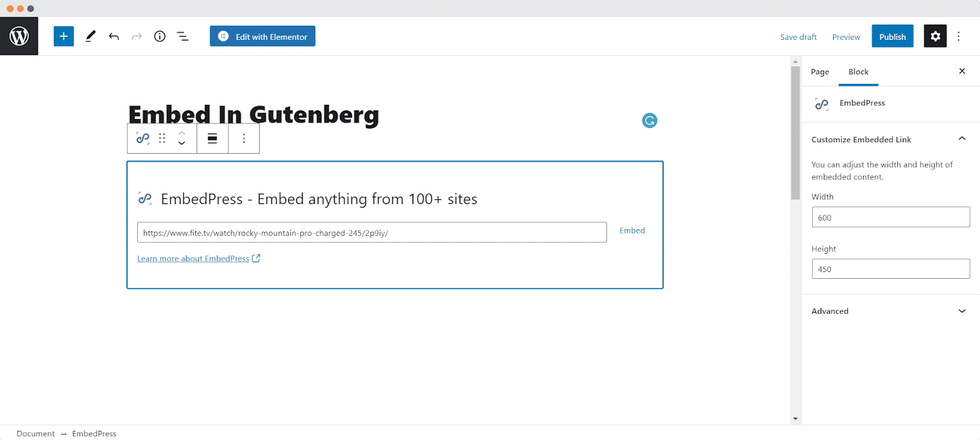Image resolution: width=980 pixels, height=440 pixels.
Task: Click the undo arrow icon
Action: tap(114, 36)
